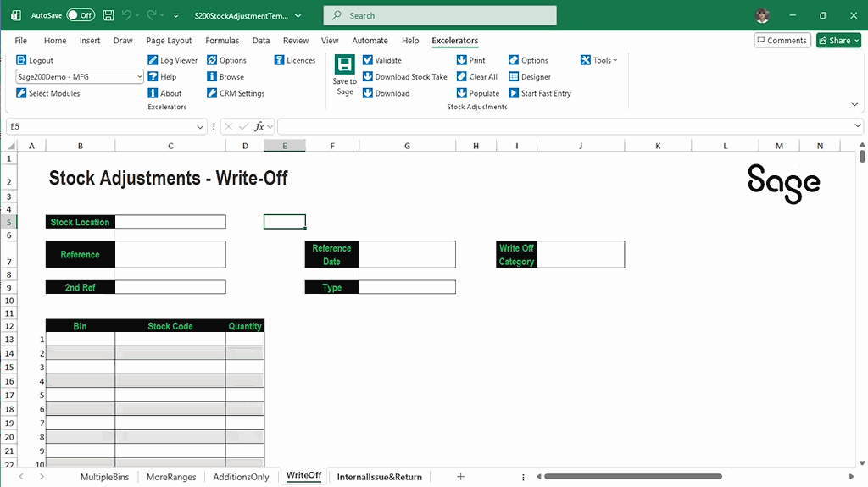The height and width of the screenshot is (487, 868).
Task: Open the MoreRanges sheet tab
Action: pos(171,477)
